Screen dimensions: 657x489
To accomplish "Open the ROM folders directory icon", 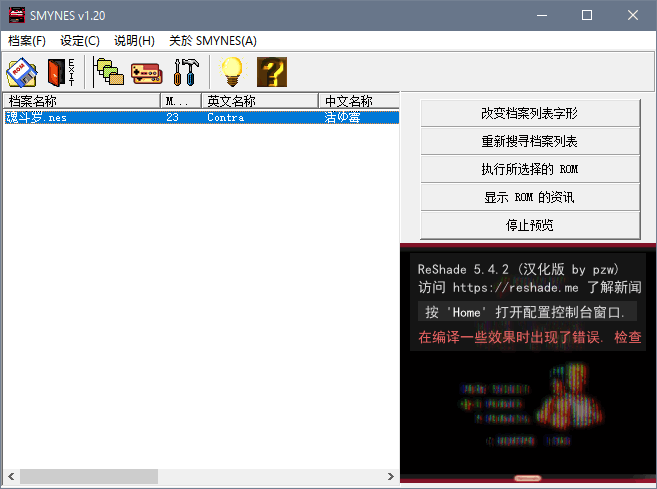I will (x=108, y=72).
